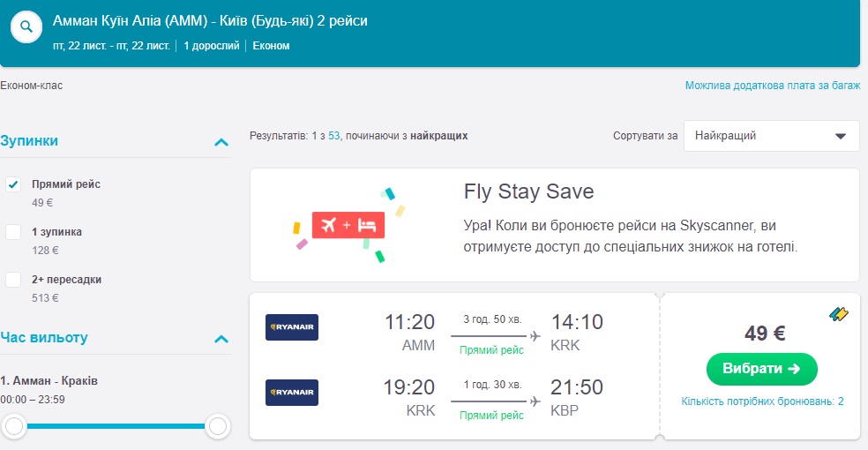Click the first Ryanair airline logo

[x=292, y=327]
